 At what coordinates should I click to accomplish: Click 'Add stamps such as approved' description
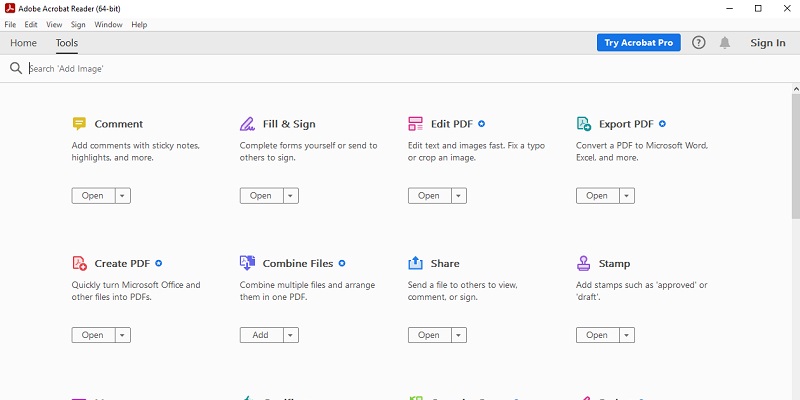click(x=642, y=291)
